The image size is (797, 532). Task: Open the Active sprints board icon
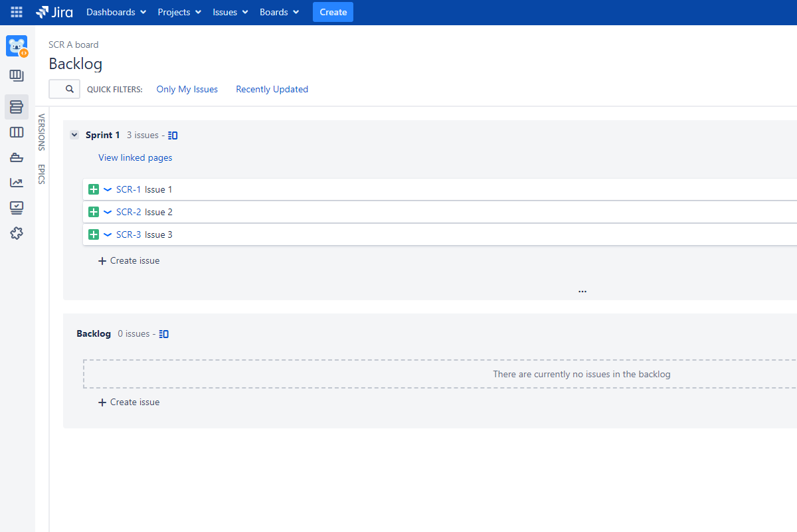click(17, 132)
